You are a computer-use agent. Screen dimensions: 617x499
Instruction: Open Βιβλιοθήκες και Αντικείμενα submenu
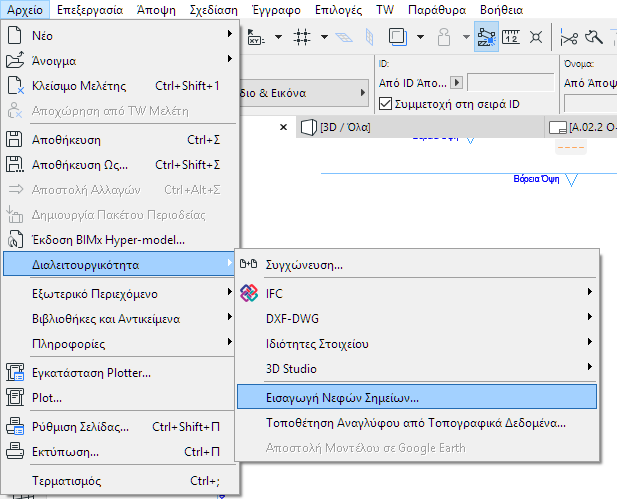click(119, 318)
